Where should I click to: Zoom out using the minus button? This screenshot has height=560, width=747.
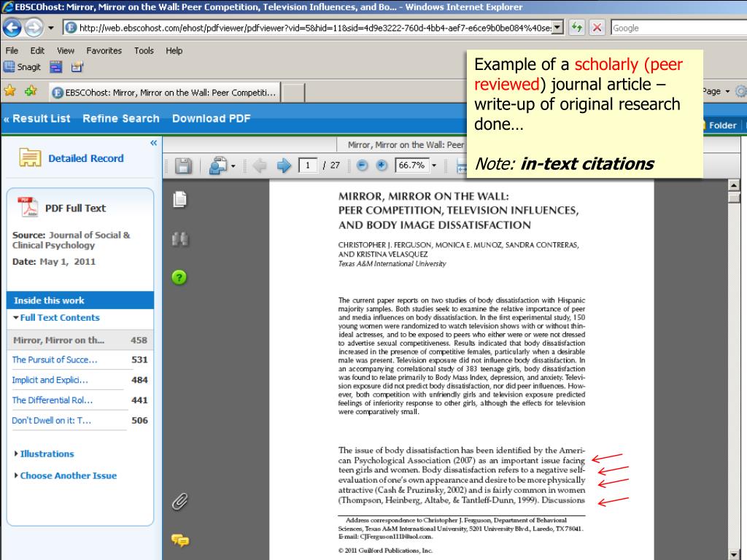point(363,166)
